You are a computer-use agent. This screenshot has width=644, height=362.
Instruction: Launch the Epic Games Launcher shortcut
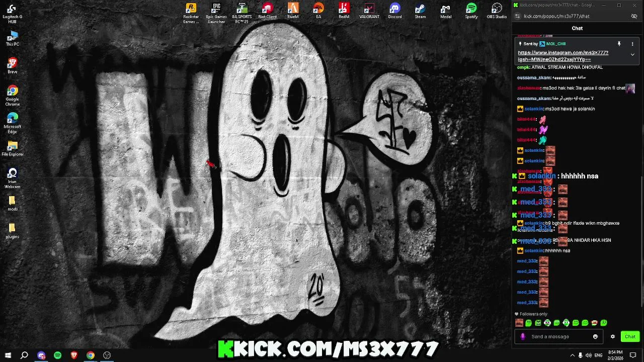point(216,13)
